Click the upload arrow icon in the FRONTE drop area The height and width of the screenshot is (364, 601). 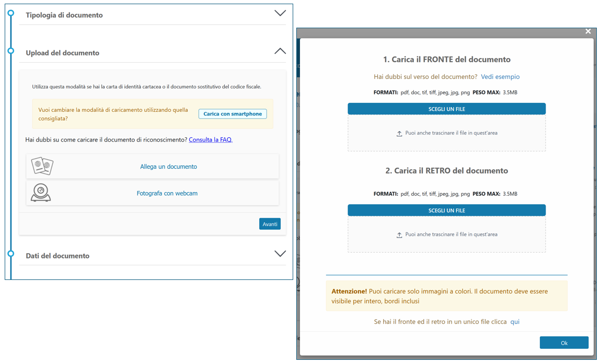pos(399,134)
